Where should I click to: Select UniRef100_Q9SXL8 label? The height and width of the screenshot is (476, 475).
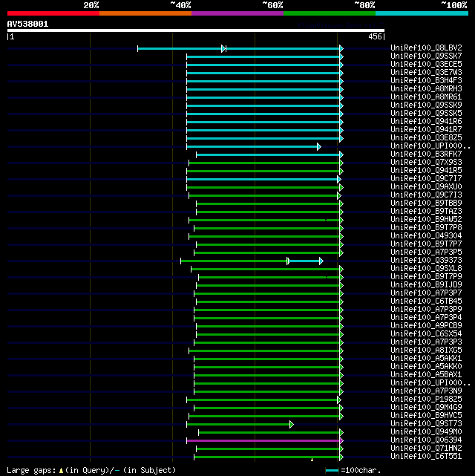[426, 269]
